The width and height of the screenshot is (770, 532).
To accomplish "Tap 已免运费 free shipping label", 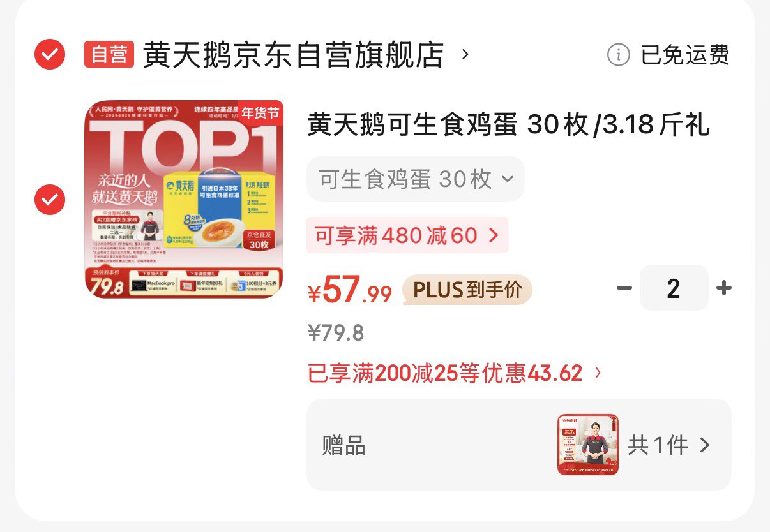I will pyautogui.click(x=685, y=55).
